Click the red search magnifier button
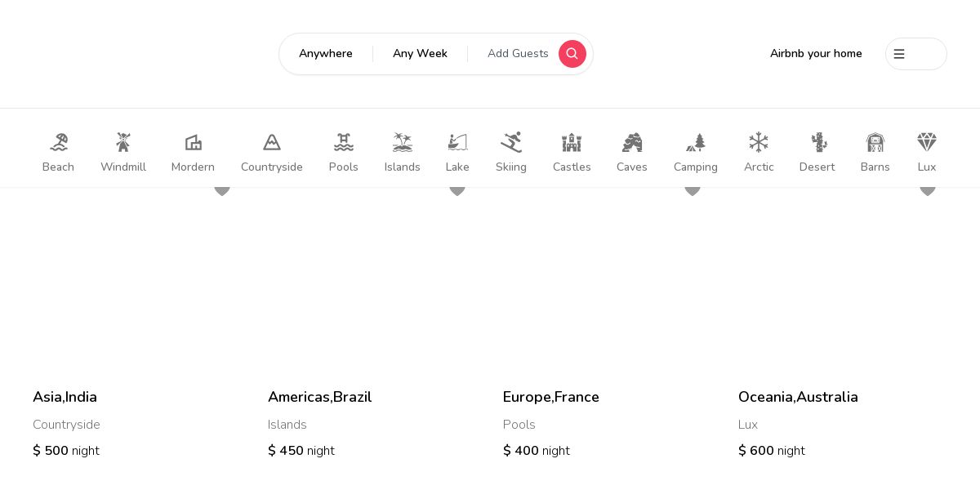 [x=572, y=54]
